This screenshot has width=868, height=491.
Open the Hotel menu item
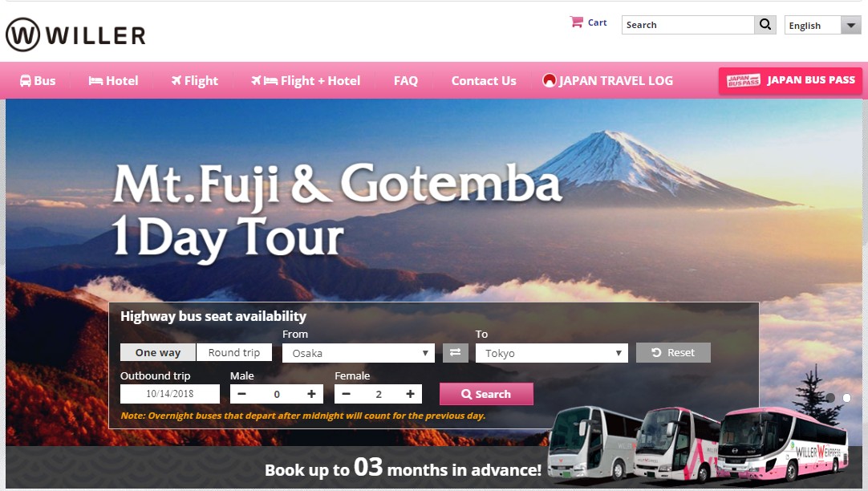tap(113, 81)
